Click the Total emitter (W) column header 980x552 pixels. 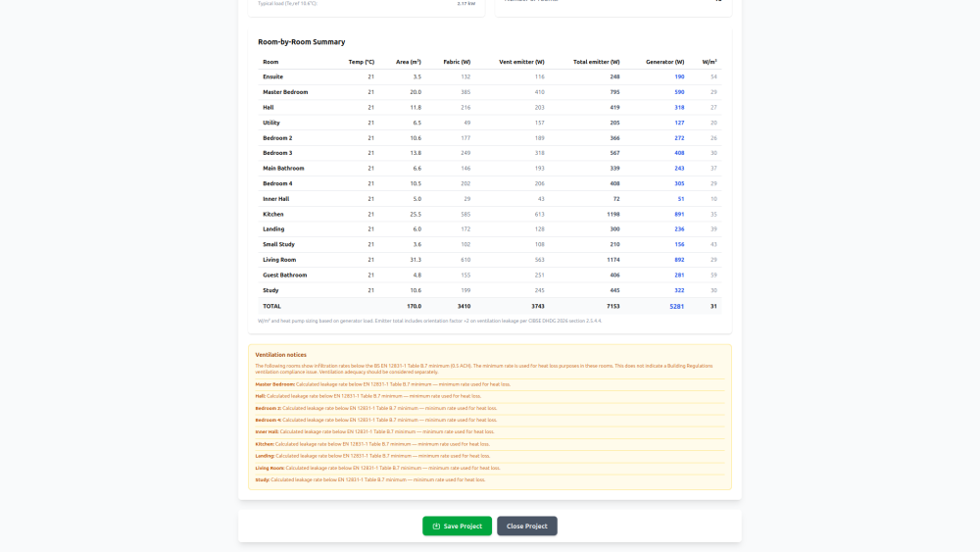click(x=596, y=62)
